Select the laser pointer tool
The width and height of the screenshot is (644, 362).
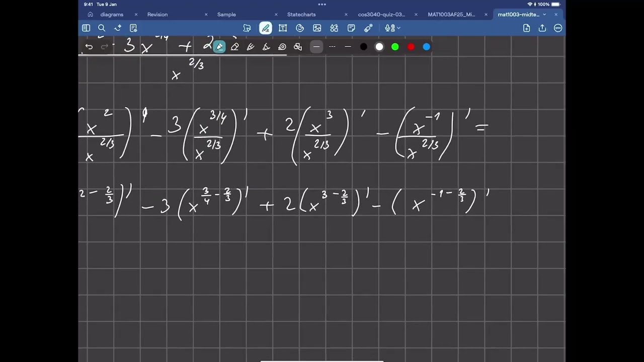368,28
